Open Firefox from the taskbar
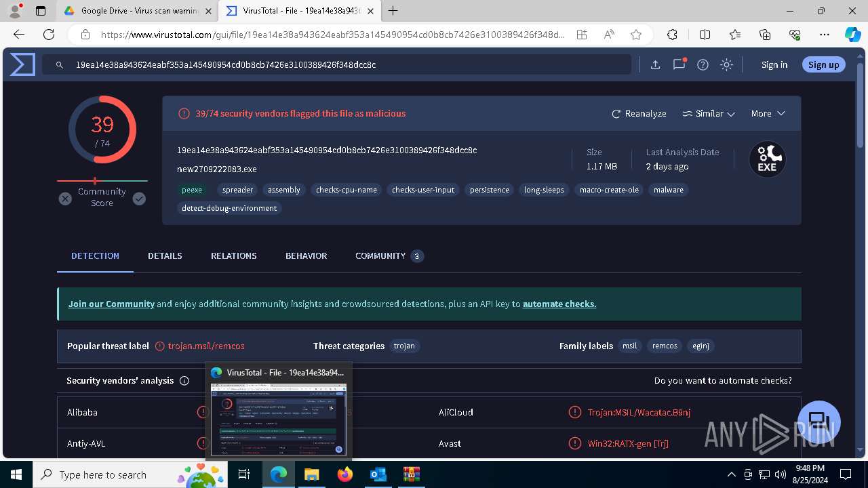868x488 pixels. pyautogui.click(x=344, y=474)
